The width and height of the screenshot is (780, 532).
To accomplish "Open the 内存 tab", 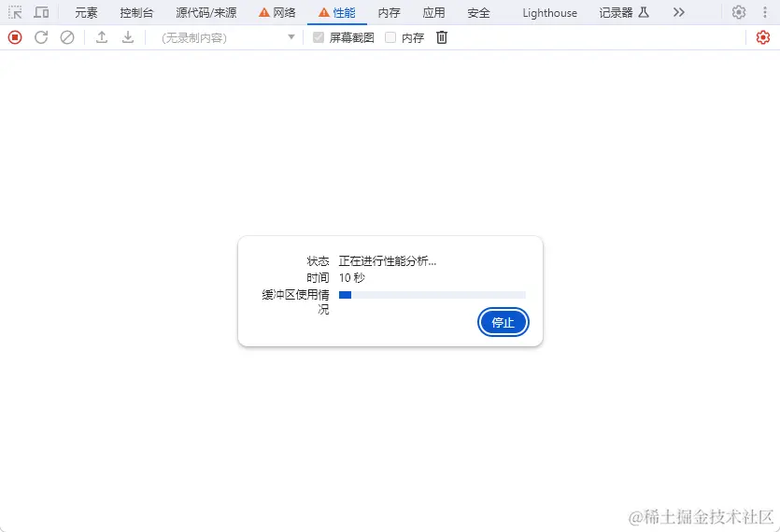I will pos(389,13).
